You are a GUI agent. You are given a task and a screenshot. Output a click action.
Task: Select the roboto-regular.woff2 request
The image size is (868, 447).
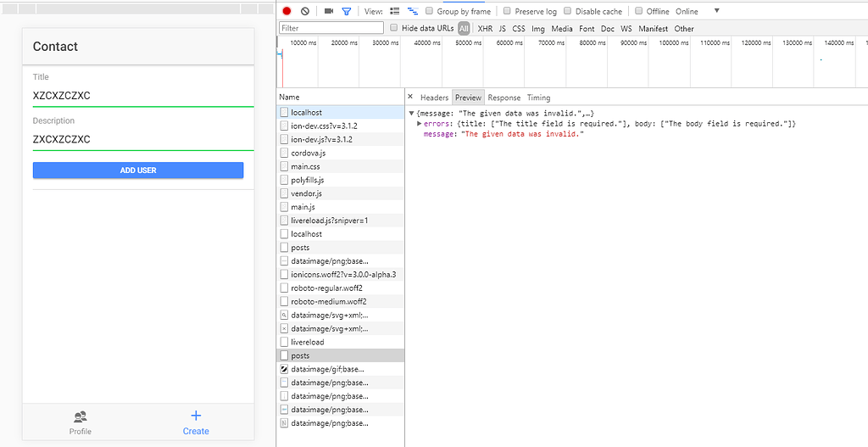(341, 288)
